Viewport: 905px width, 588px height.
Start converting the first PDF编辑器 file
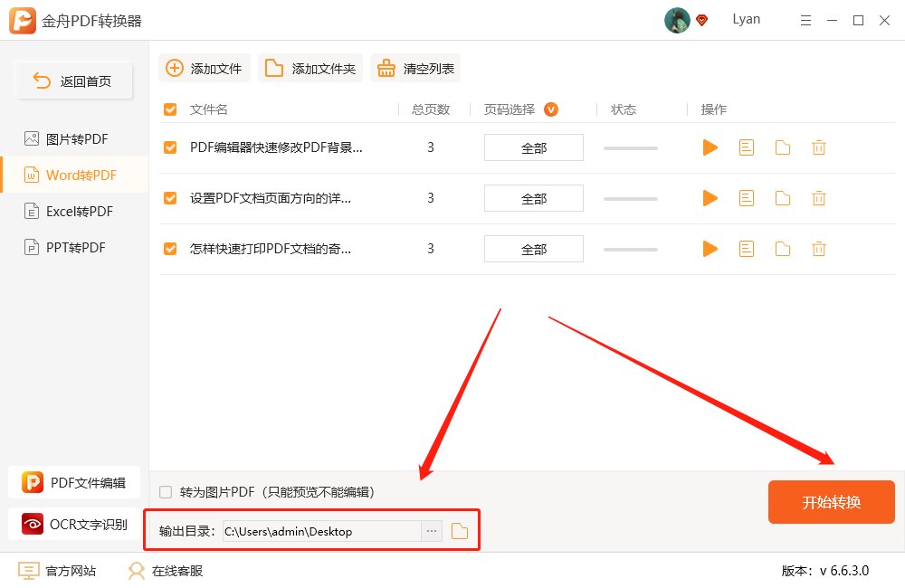coord(710,147)
